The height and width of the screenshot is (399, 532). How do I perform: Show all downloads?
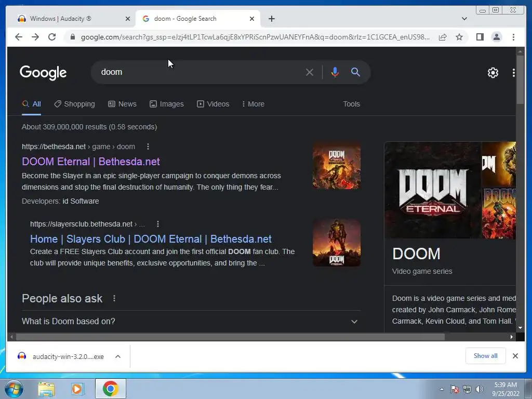486,356
